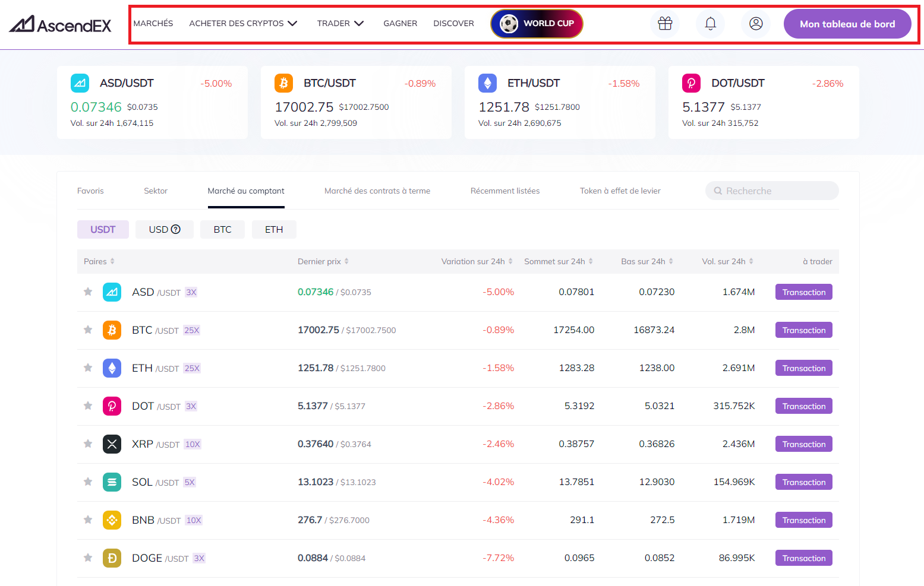Viewport: 924px width, 586px height.
Task: Sort by Sommet sur 24h arrows
Action: point(591,261)
